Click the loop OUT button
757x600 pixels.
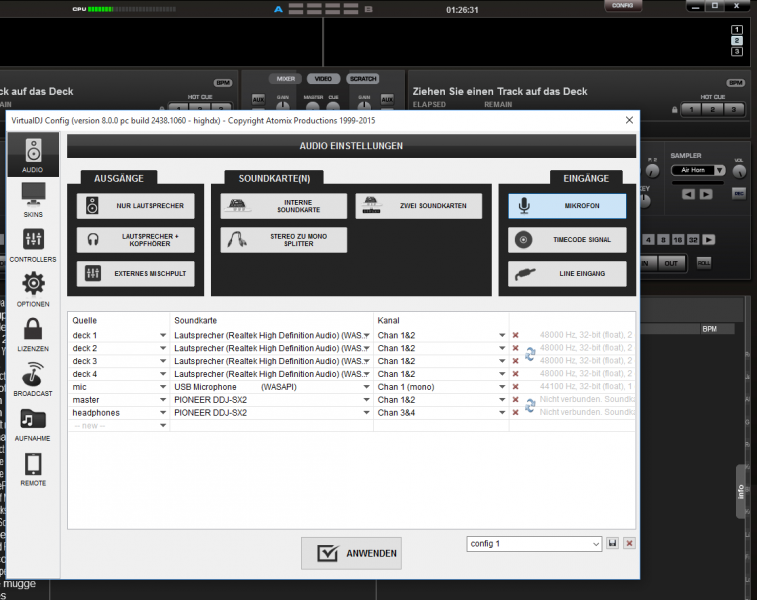(671, 264)
